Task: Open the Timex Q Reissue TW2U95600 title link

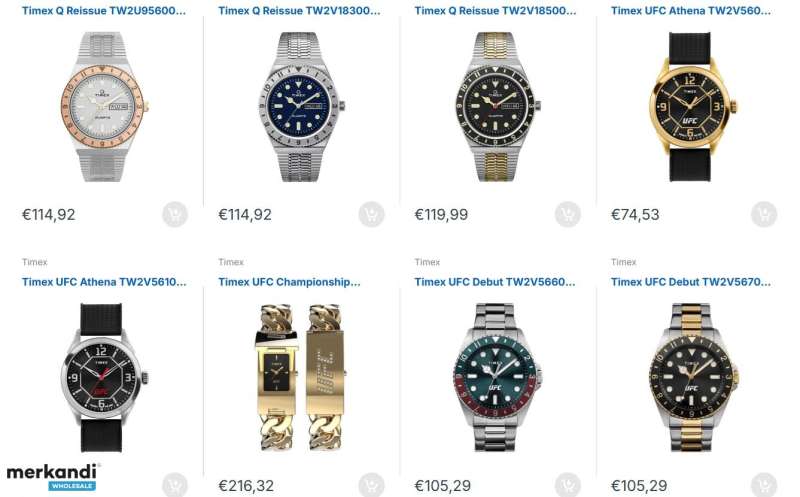Action: point(104,11)
